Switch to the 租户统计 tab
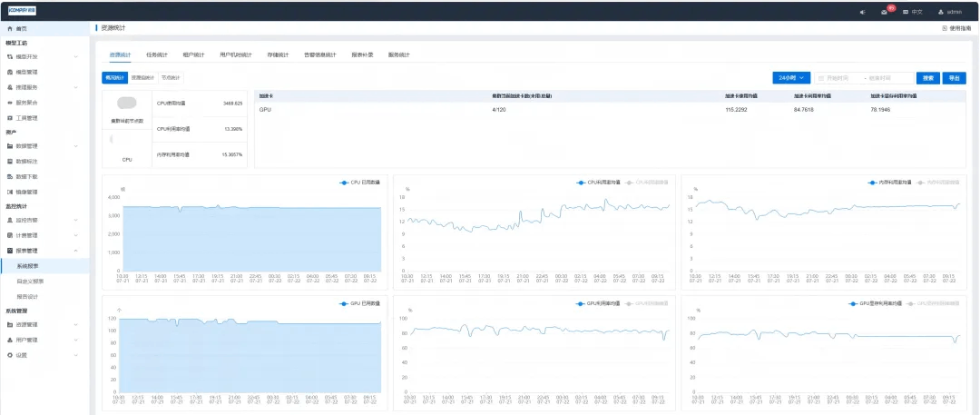The height and width of the screenshot is (415, 980). click(194, 55)
